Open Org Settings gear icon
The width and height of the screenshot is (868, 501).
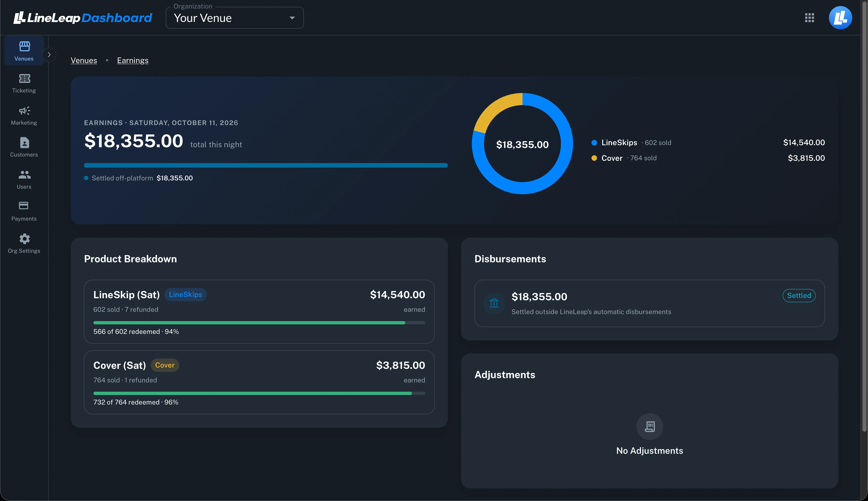[x=24, y=238]
